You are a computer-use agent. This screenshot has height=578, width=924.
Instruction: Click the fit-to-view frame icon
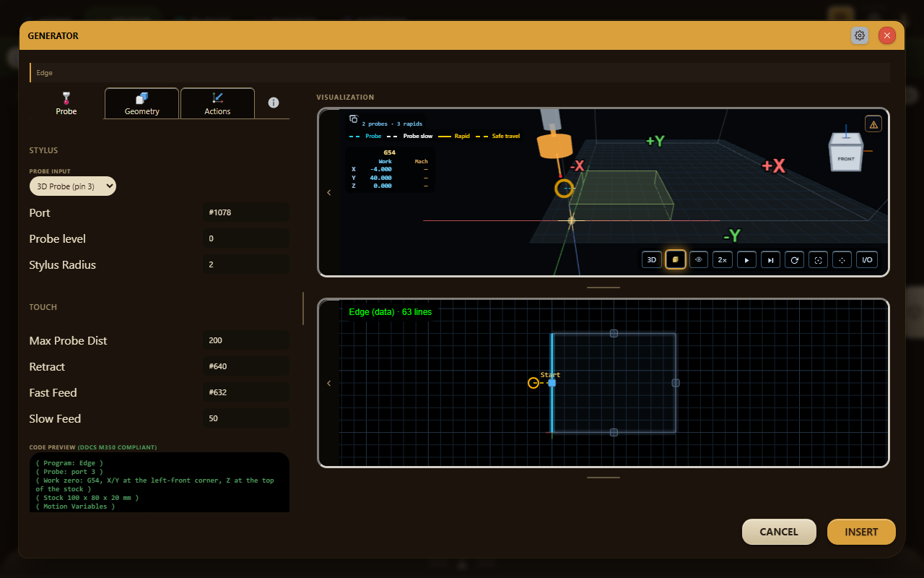pos(818,260)
